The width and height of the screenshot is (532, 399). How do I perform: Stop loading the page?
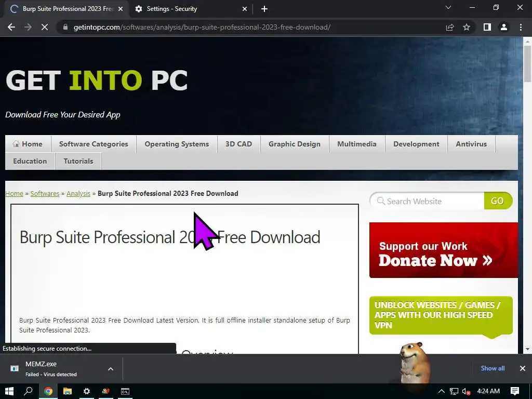(45, 27)
